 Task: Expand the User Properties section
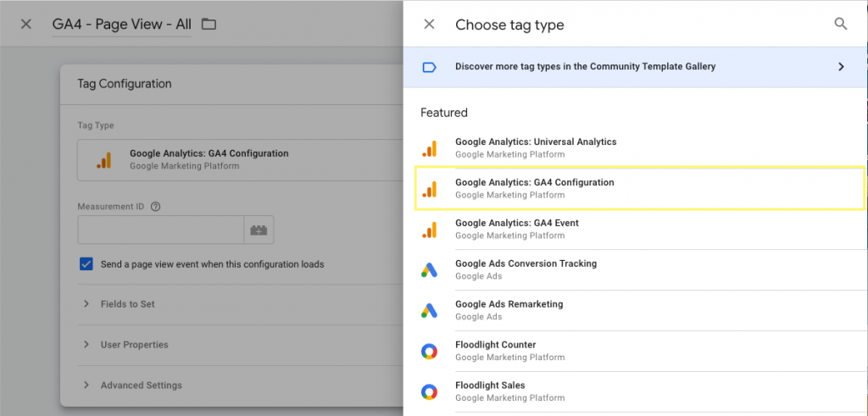click(x=134, y=345)
